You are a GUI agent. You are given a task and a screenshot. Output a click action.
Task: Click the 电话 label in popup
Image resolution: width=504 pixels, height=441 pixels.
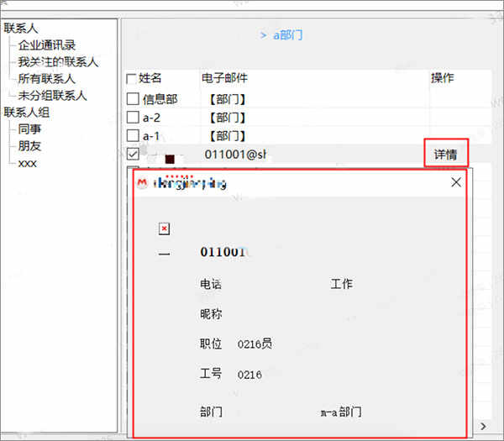point(211,284)
